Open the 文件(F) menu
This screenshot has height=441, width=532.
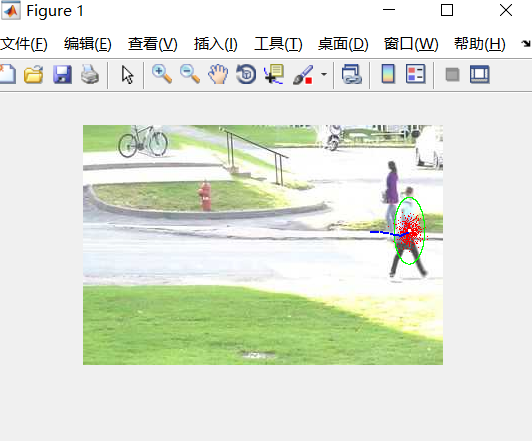[x=24, y=44]
